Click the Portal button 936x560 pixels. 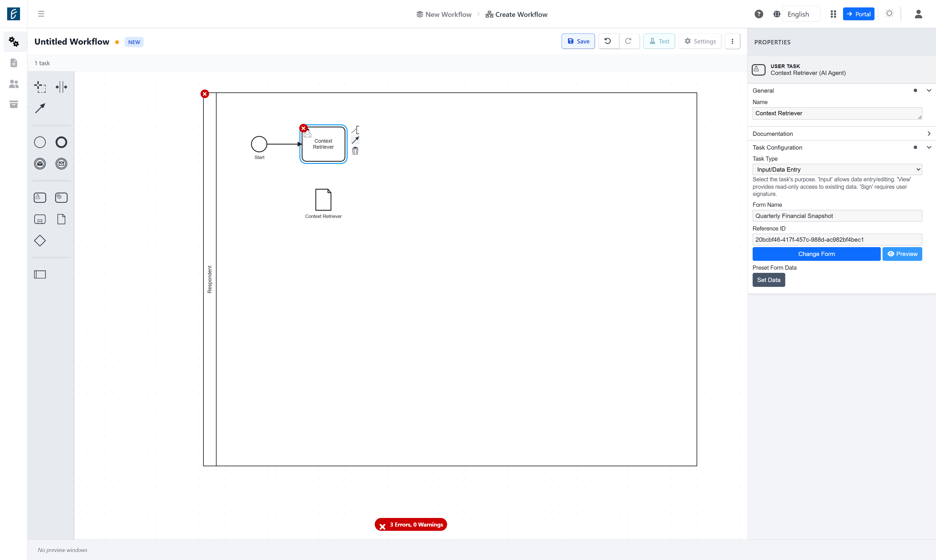[858, 14]
